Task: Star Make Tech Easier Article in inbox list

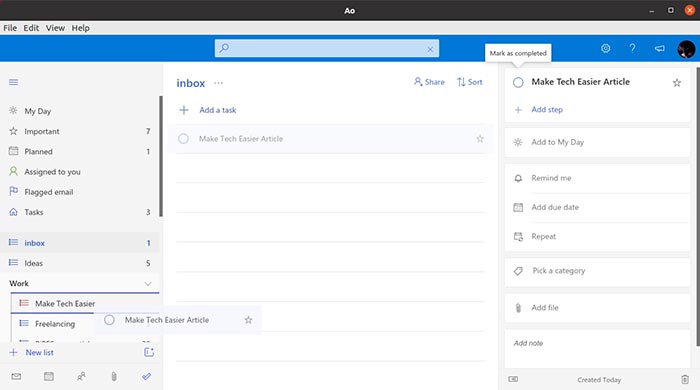Action: tap(480, 139)
